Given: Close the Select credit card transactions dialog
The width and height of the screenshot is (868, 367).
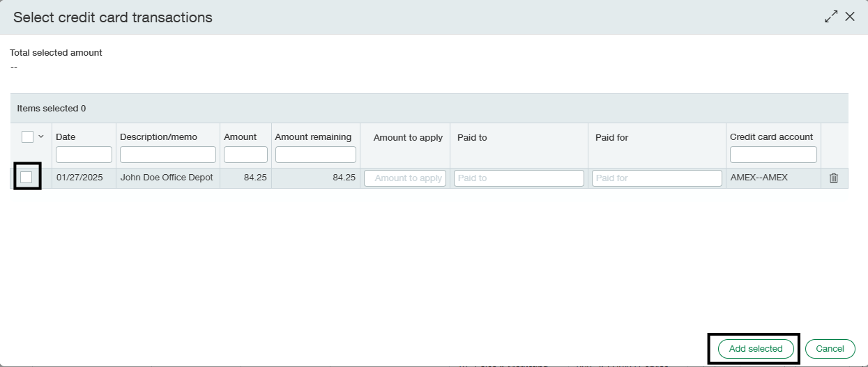Looking at the screenshot, I should 850,17.
